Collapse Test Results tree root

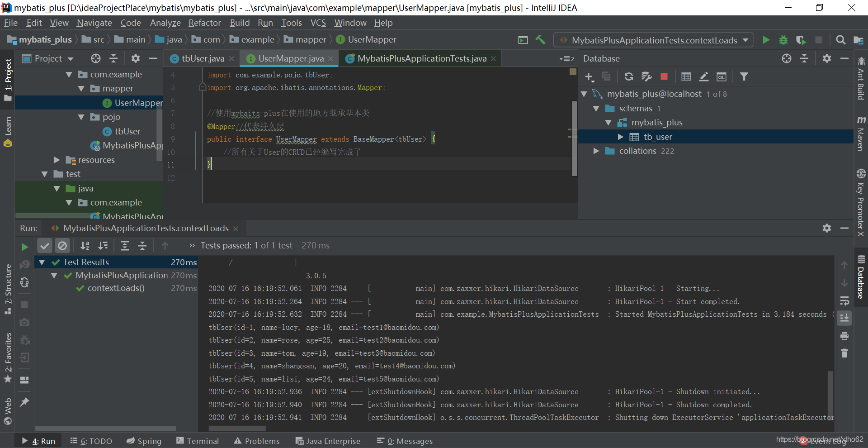click(x=42, y=262)
